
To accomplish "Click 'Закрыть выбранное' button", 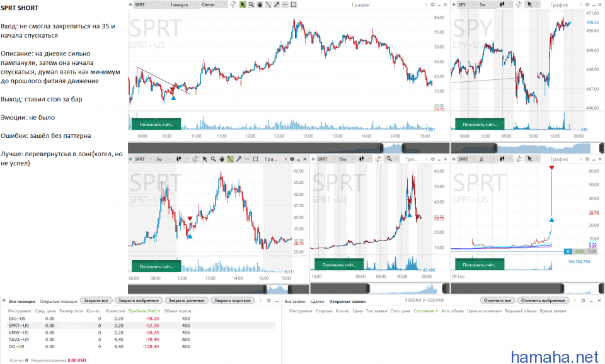I will [x=138, y=300].
